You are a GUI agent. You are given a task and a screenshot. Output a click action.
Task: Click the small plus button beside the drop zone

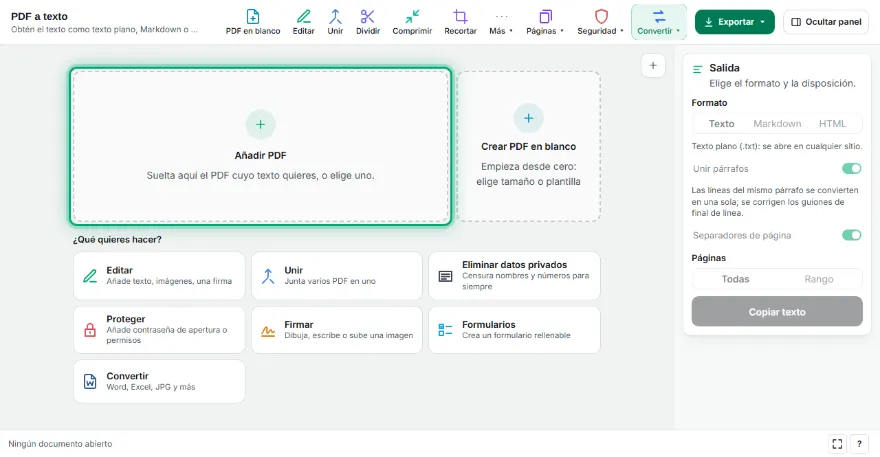(x=653, y=66)
